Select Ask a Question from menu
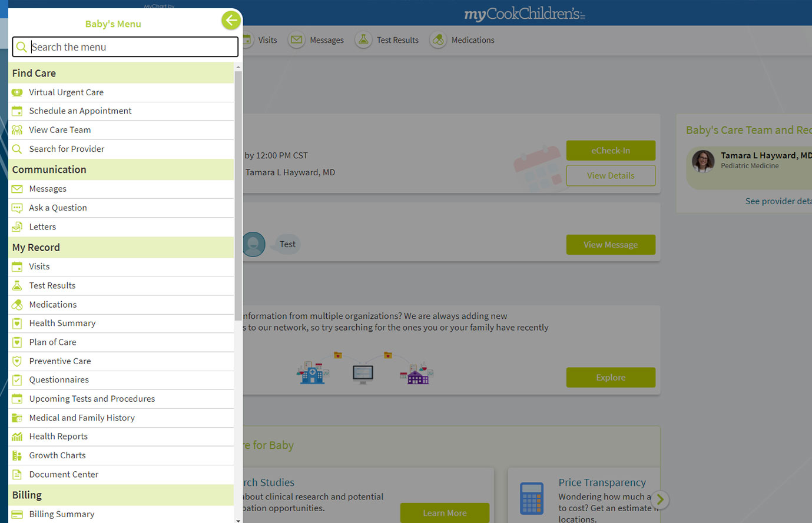Viewport: 812px width, 523px height. point(58,208)
